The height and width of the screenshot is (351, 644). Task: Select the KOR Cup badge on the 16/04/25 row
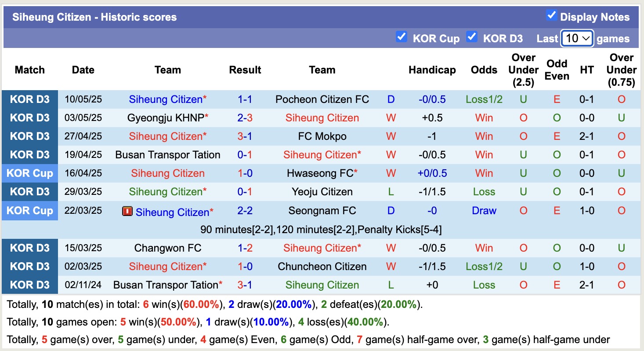(x=29, y=173)
